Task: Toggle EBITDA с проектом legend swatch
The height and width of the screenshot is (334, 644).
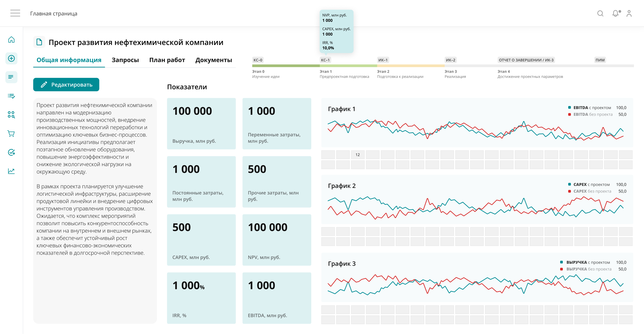Action: tap(570, 108)
